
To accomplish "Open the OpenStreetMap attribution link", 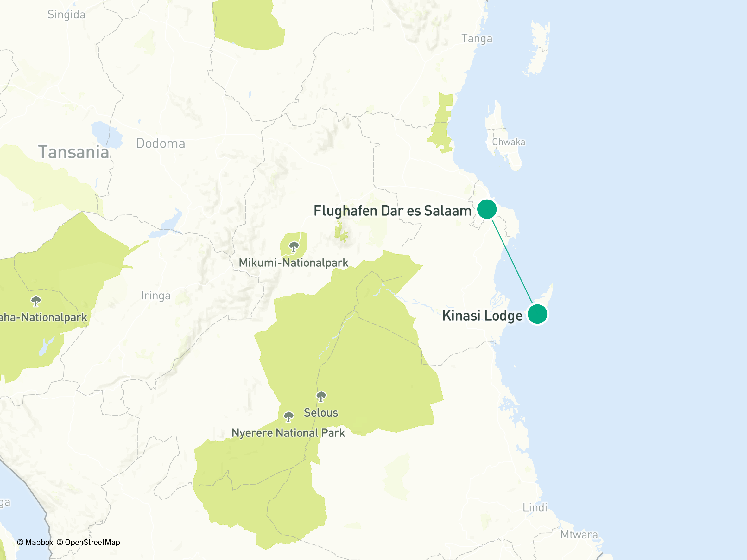I will [88, 542].
